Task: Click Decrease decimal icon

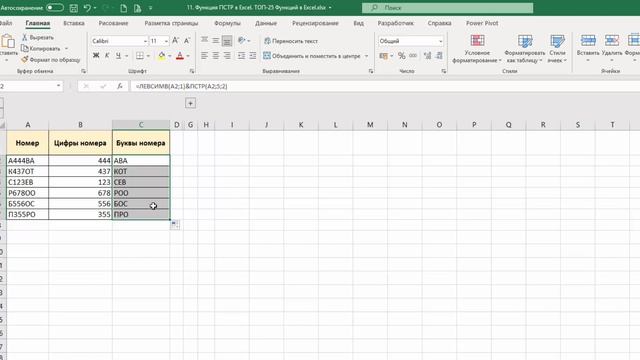Action: 439,56
